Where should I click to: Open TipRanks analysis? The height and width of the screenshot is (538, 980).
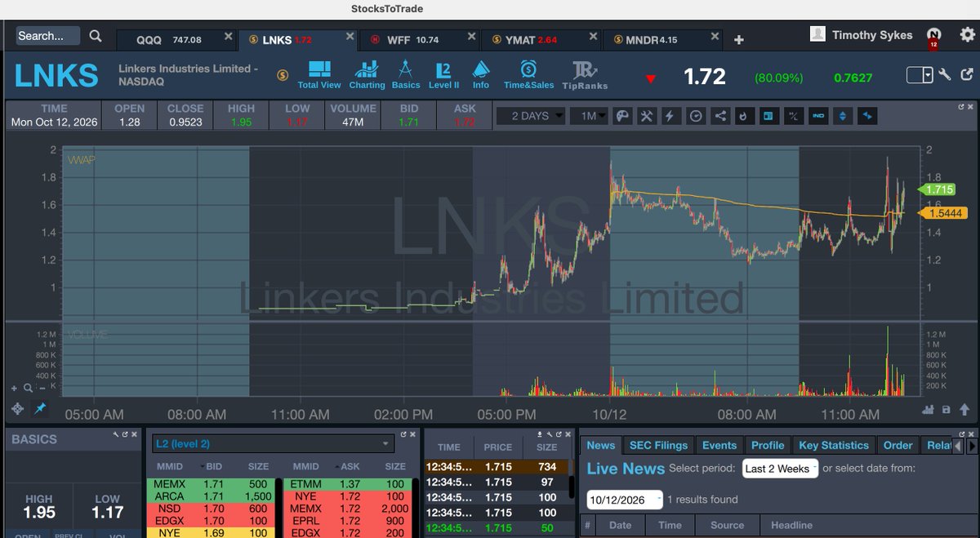[585, 74]
